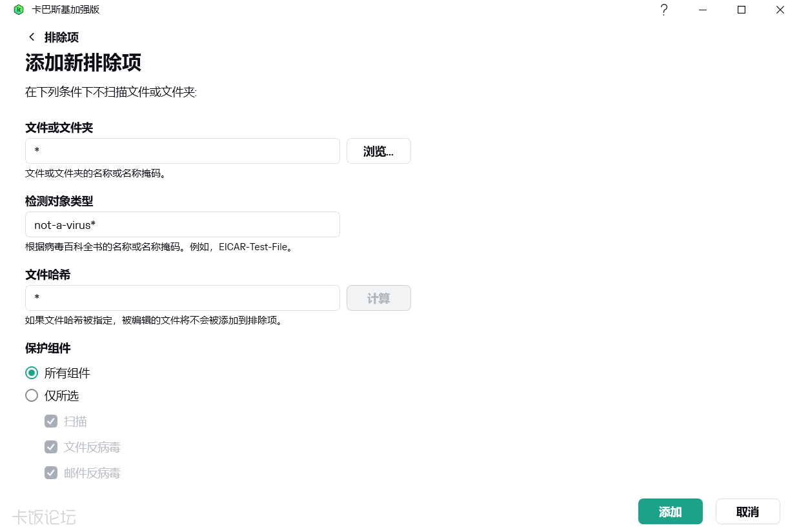The height and width of the screenshot is (532, 788).
Task: Toggle the 文件反病毒 checkbox
Action: pos(51,447)
